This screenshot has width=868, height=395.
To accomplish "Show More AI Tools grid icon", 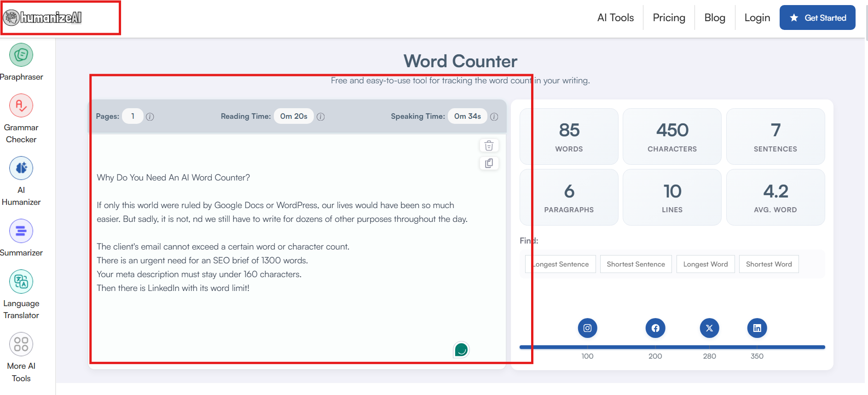I will (21, 344).
